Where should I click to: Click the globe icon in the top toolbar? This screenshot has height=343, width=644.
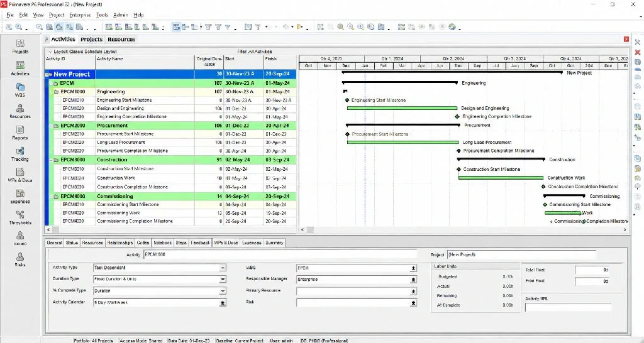452,27
